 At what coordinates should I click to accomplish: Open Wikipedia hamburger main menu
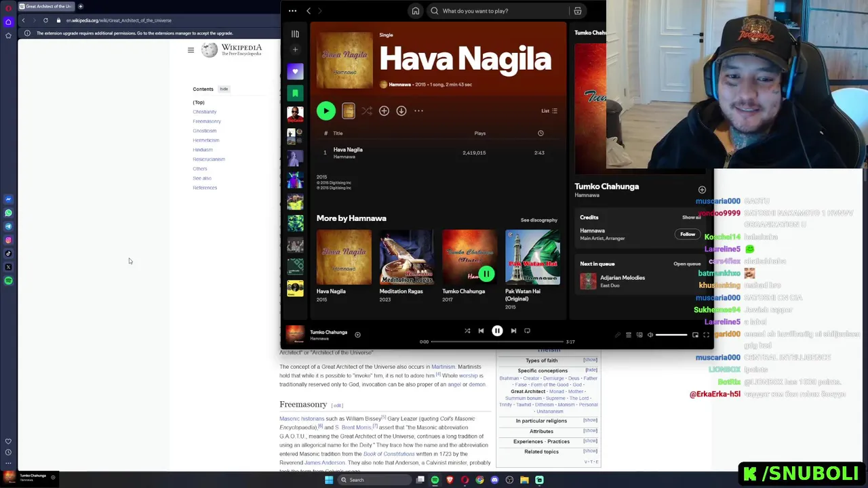click(191, 50)
